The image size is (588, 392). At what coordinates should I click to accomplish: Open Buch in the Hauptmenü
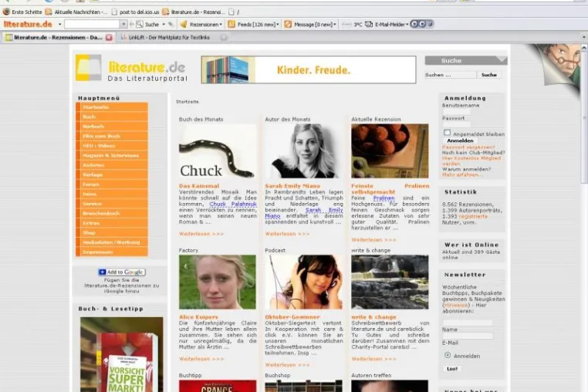(x=112, y=117)
